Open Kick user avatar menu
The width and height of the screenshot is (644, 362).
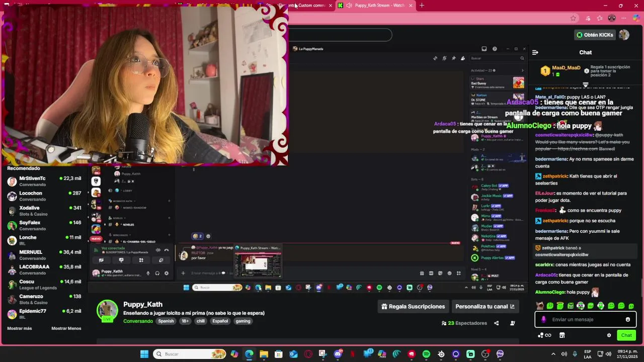[624, 35]
